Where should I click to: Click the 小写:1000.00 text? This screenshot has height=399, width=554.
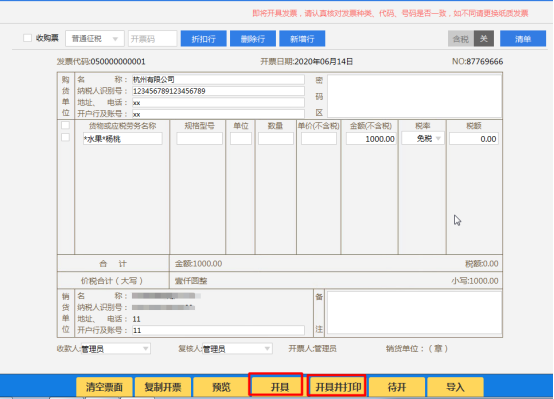[x=475, y=281]
